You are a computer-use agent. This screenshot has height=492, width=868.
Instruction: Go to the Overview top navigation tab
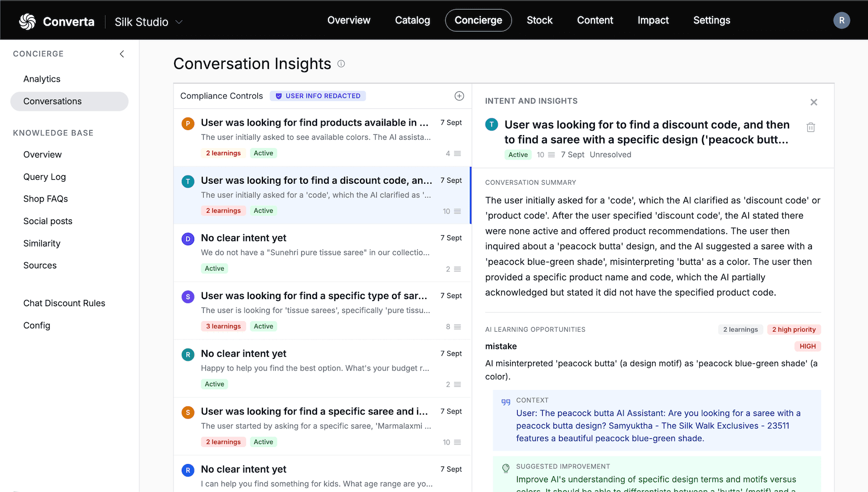click(x=349, y=20)
